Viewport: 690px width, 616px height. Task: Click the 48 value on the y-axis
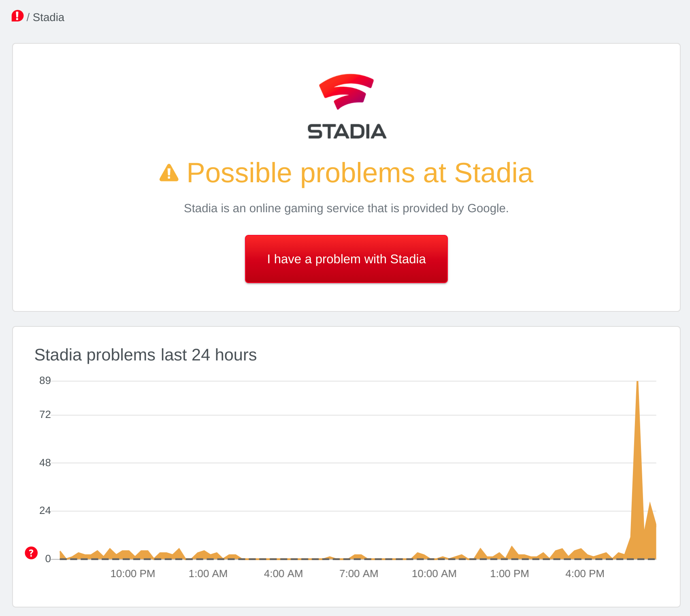pos(45,463)
